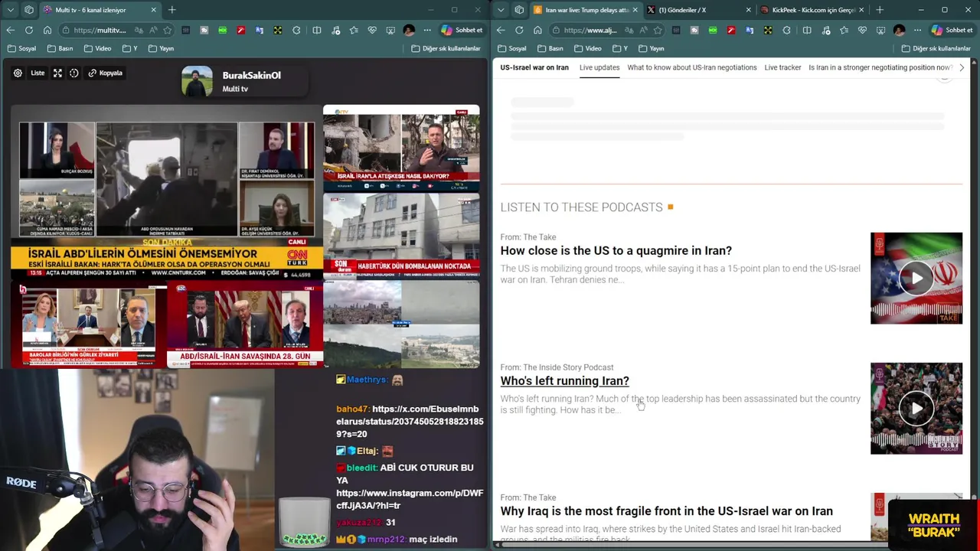Open home page in left browser window
Viewport: 980px width, 551px height.
(47, 30)
